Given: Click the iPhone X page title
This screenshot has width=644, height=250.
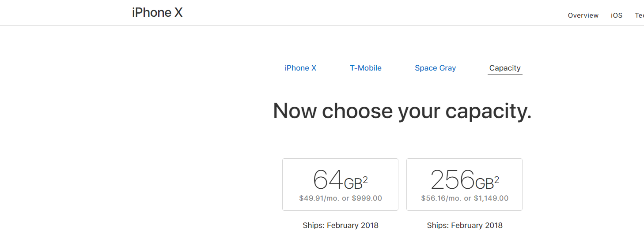Looking at the screenshot, I should point(157,13).
